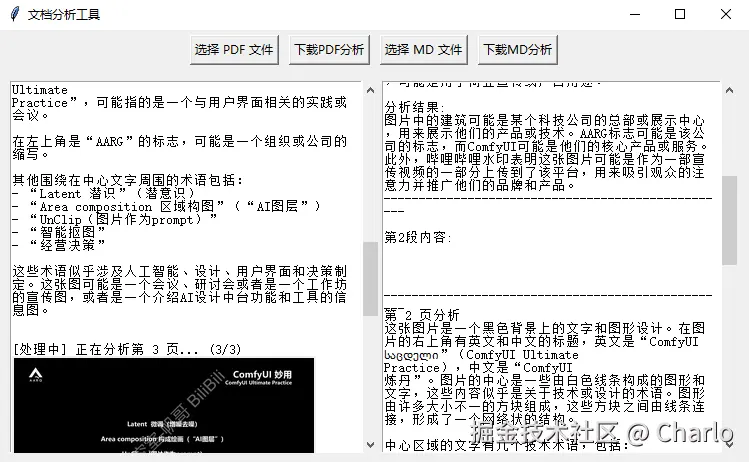This screenshot has width=749, height=462.
Task: Click the 选择 PDF 文件 button
Action: (234, 50)
